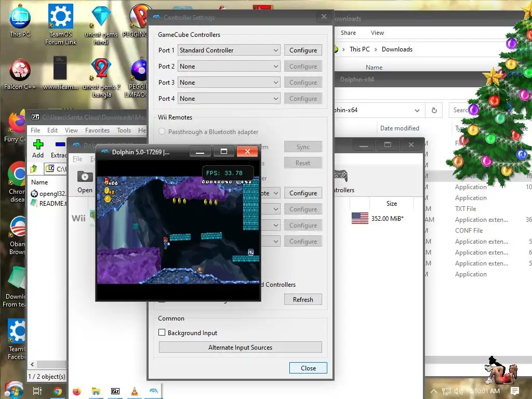Open Task View on the taskbar
This screenshot has height=399, width=532.
37,391
